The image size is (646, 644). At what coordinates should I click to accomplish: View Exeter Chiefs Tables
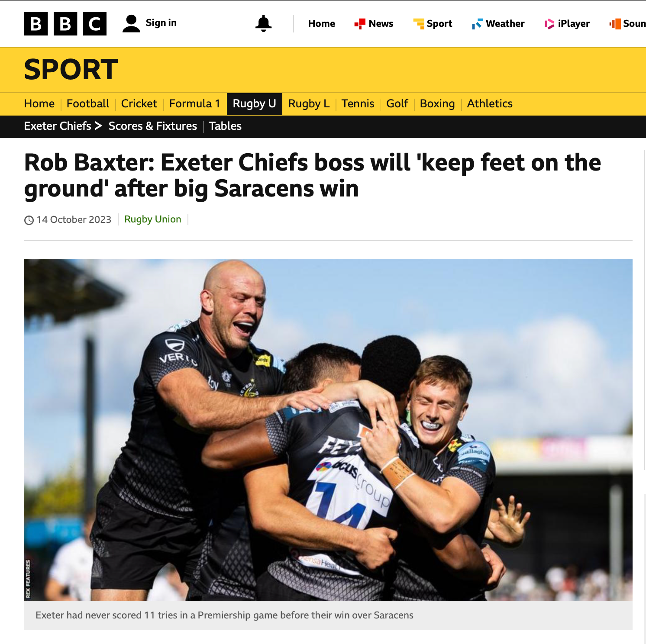225,126
